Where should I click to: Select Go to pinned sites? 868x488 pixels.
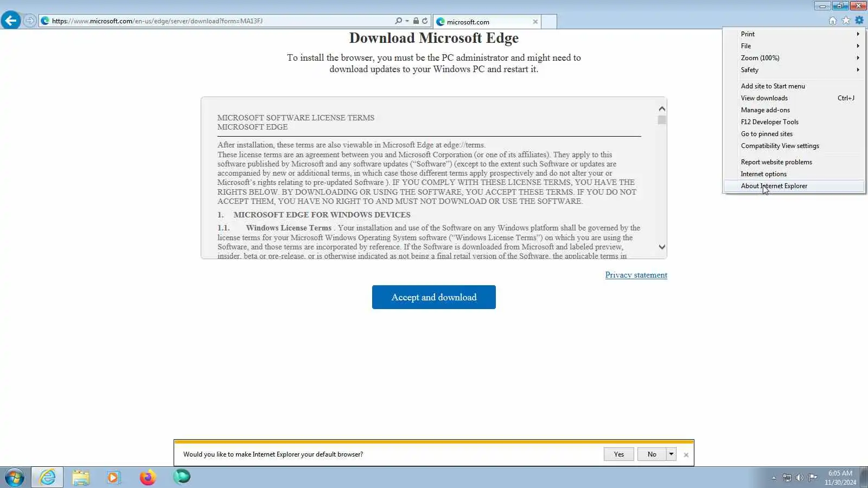tap(794, 133)
